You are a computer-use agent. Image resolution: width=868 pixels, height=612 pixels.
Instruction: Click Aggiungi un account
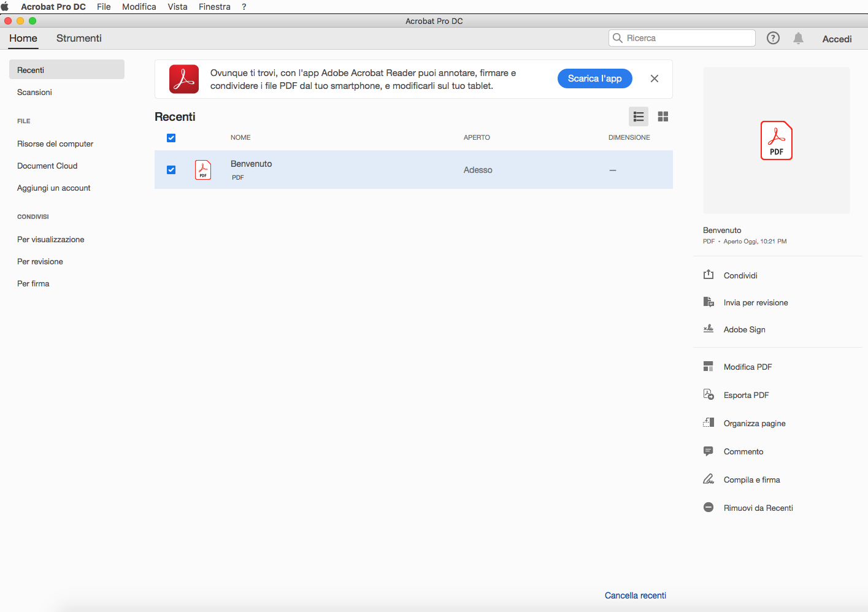[x=53, y=188]
